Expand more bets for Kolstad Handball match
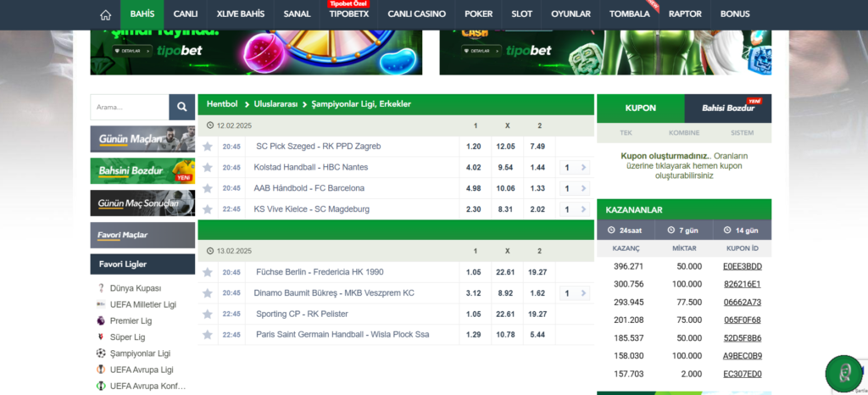The height and width of the screenshot is (395, 868). [575, 168]
